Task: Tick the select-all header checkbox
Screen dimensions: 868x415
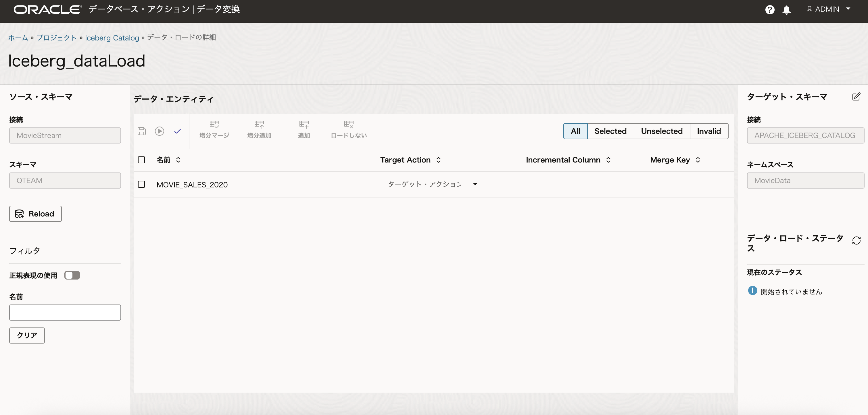Action: [x=141, y=160]
